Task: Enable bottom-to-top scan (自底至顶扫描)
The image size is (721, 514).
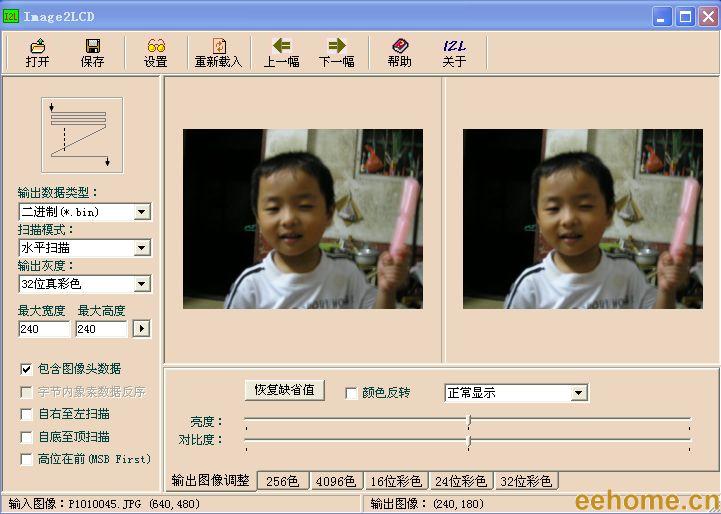Action: click(x=26, y=437)
